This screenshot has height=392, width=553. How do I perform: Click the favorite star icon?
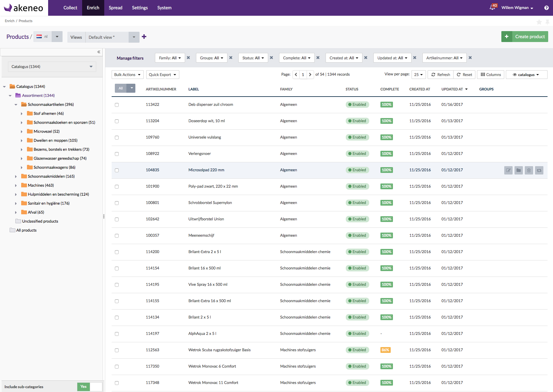click(x=539, y=22)
